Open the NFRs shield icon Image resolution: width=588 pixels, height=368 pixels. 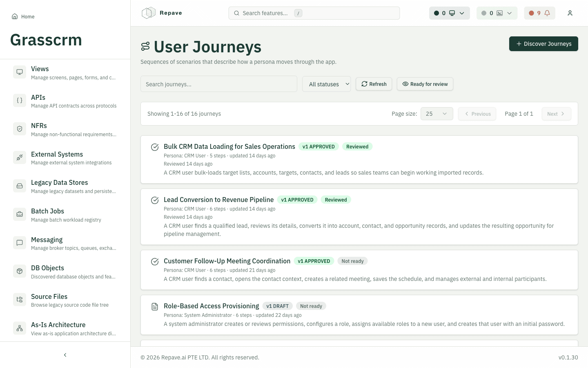[x=20, y=129]
